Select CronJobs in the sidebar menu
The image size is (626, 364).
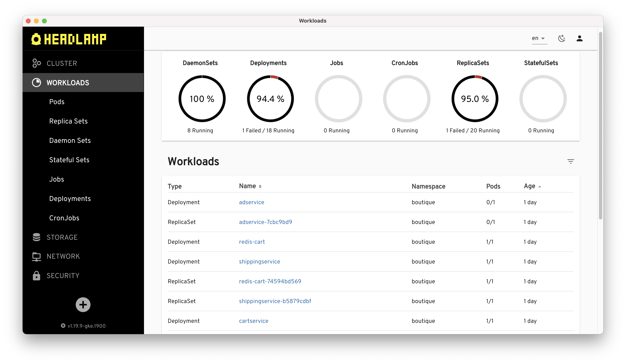[64, 218]
